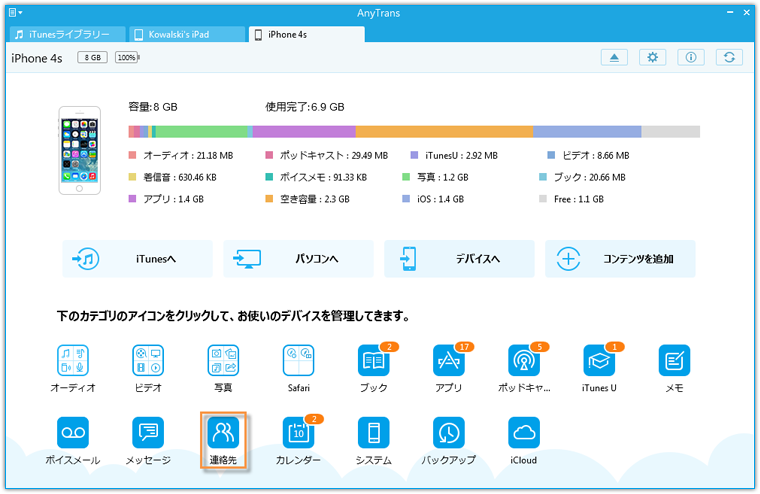760x494 pixels.
Task: Click the iOS : 1.4 GB legend
Action: tap(433, 199)
